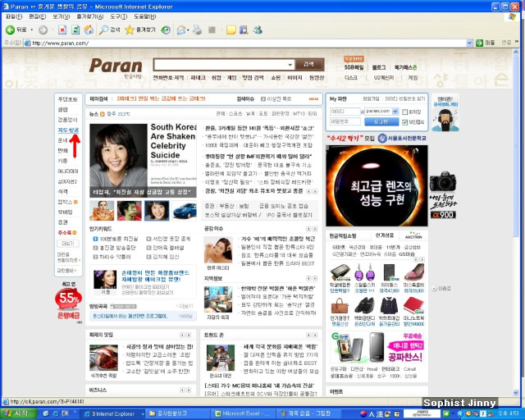This screenshot has height=420, width=525.
Task: Open the 5GB메일 link
Action: click(x=354, y=67)
